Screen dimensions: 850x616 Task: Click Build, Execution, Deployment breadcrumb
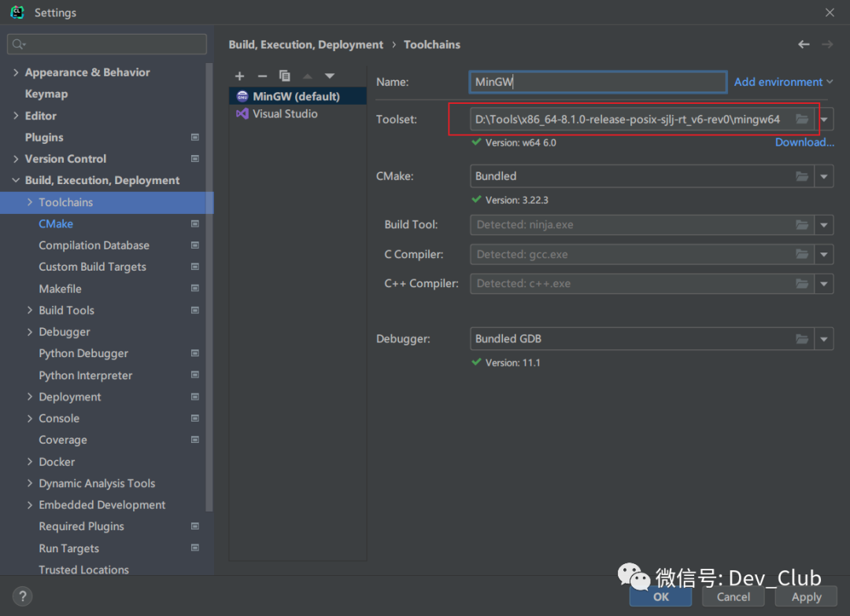click(305, 44)
